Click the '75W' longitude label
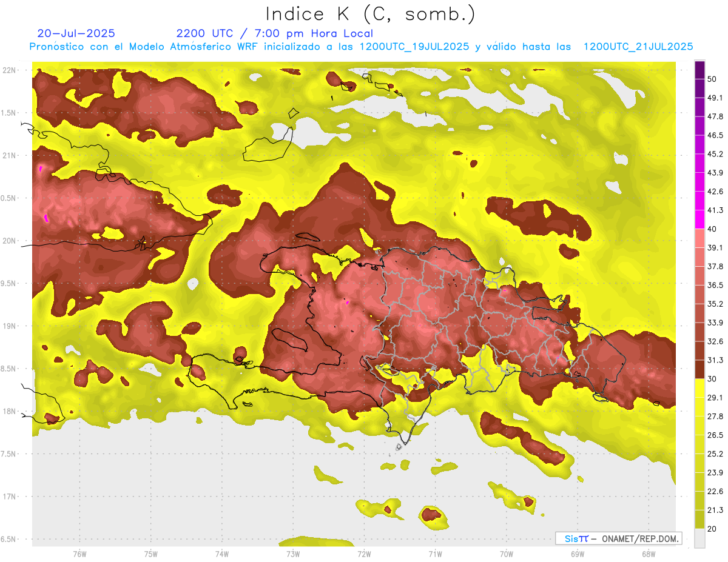 [x=150, y=554]
